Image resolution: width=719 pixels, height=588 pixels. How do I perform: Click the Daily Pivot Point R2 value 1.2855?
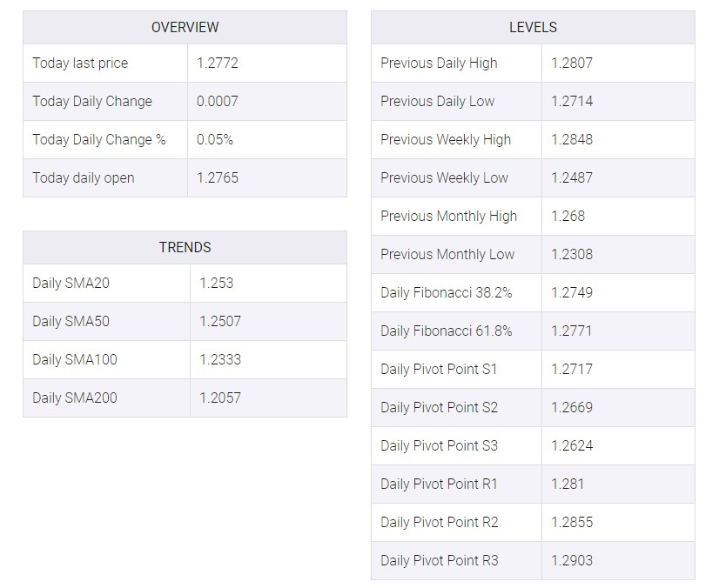coord(572,522)
